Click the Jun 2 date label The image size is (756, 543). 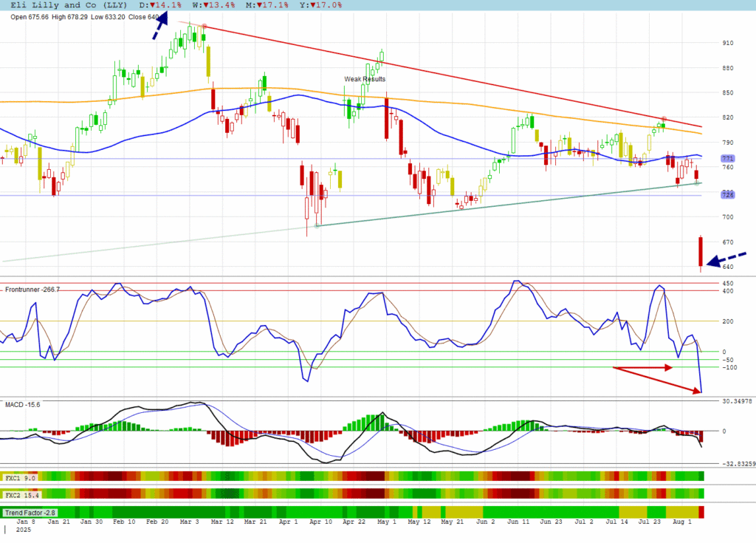coord(486,522)
